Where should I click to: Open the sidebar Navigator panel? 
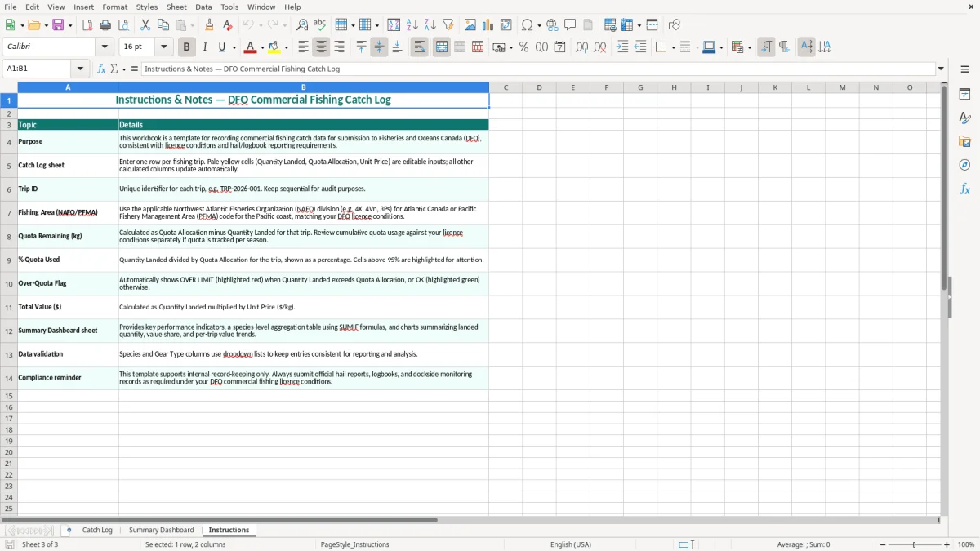964,166
